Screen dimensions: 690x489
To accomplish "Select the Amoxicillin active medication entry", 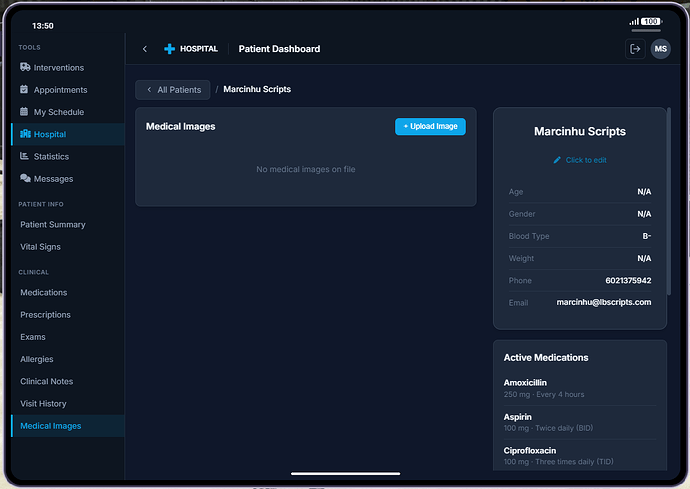I will click(x=580, y=388).
